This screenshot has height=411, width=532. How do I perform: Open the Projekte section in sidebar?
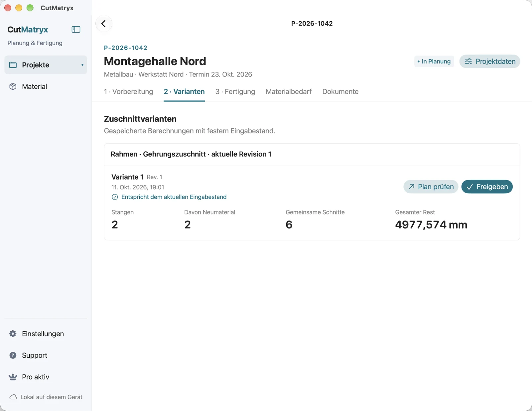tap(46, 65)
